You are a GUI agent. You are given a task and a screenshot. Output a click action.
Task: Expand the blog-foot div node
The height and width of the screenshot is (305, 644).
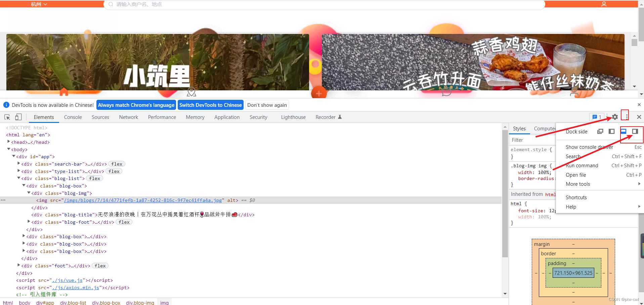(x=29, y=222)
